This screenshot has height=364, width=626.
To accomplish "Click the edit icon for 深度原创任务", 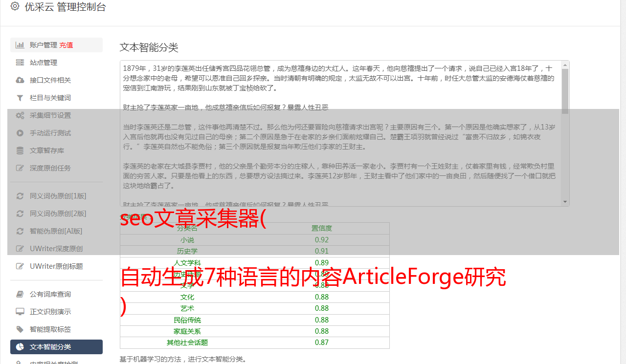I will click(x=20, y=168).
